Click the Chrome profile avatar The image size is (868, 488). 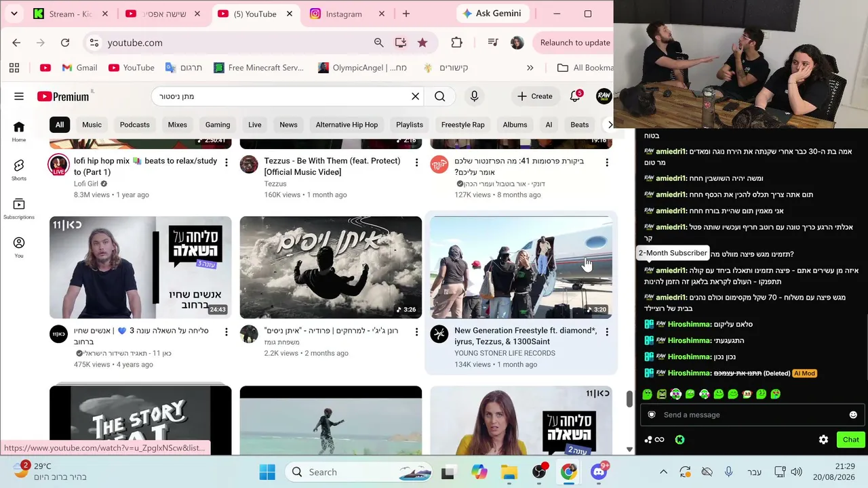[x=517, y=43]
